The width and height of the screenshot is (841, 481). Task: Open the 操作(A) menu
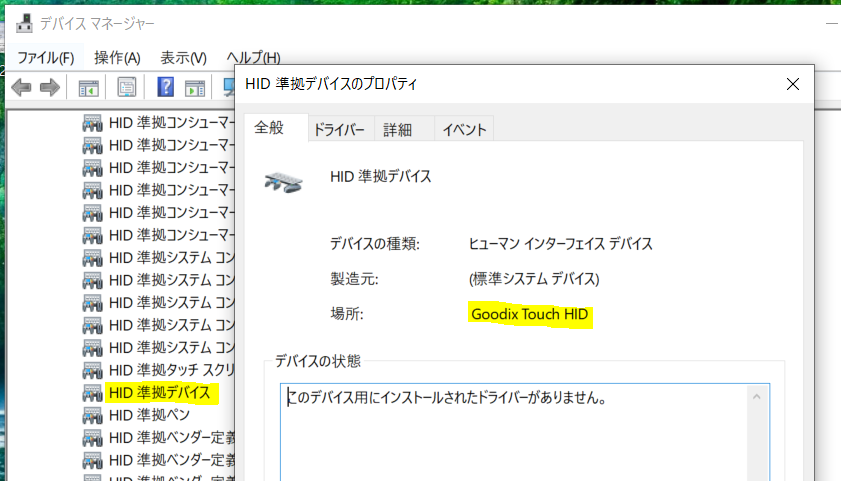(x=117, y=57)
